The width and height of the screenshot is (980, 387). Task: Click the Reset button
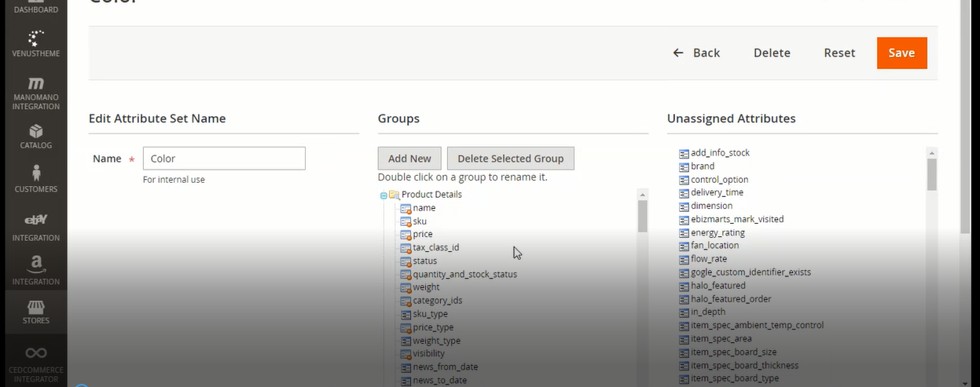tap(839, 53)
